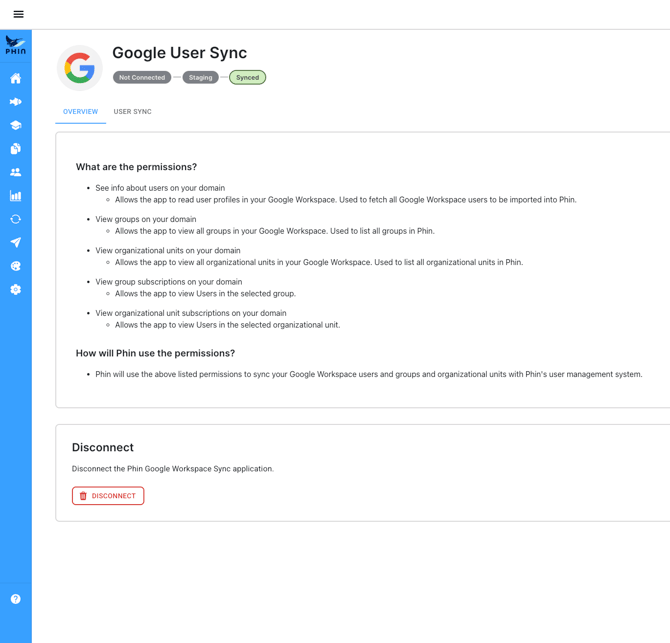Open the palette branding icon
670x643 pixels.
tap(16, 266)
